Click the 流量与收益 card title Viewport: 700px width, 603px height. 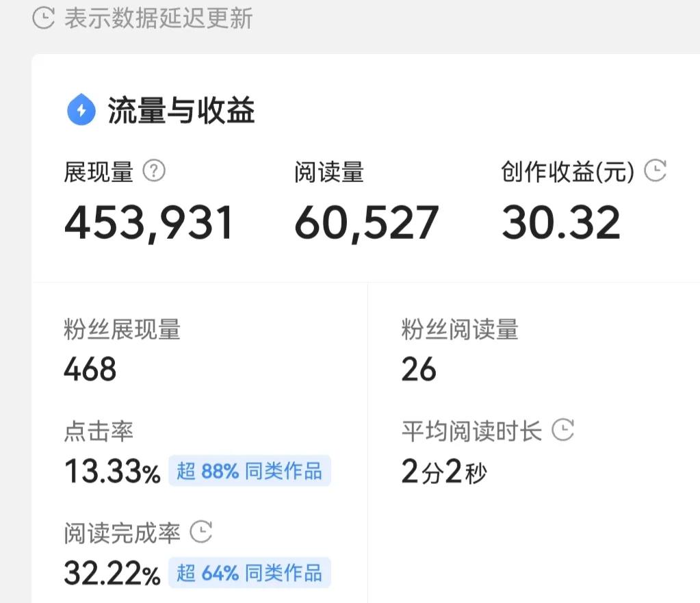[x=181, y=110]
